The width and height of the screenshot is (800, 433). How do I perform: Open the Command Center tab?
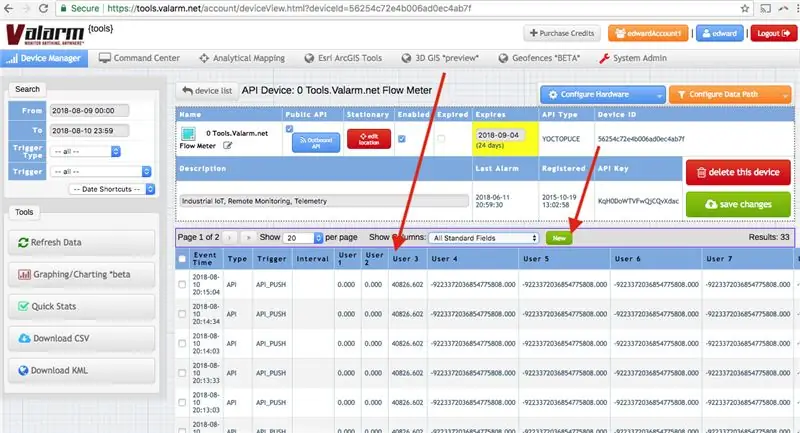pyautogui.click(x=139, y=58)
